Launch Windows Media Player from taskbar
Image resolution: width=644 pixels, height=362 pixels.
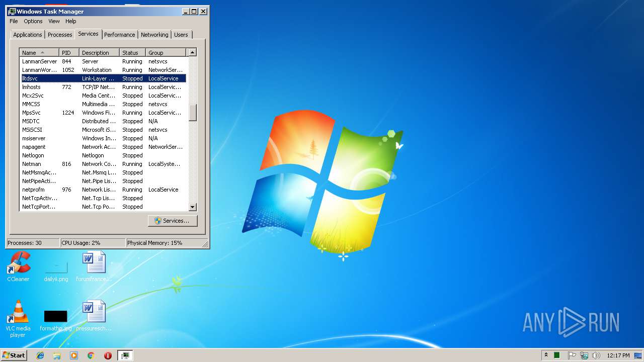[74, 355]
